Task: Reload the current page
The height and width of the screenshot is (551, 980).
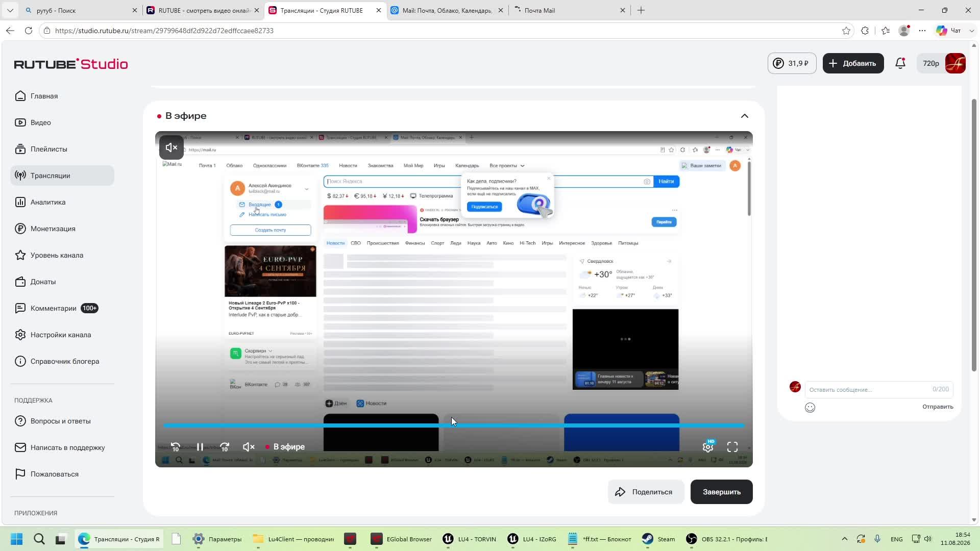Action: tap(29, 31)
